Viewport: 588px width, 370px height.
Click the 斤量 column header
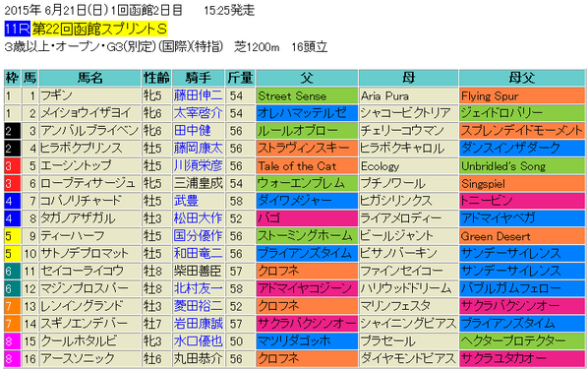point(240,78)
